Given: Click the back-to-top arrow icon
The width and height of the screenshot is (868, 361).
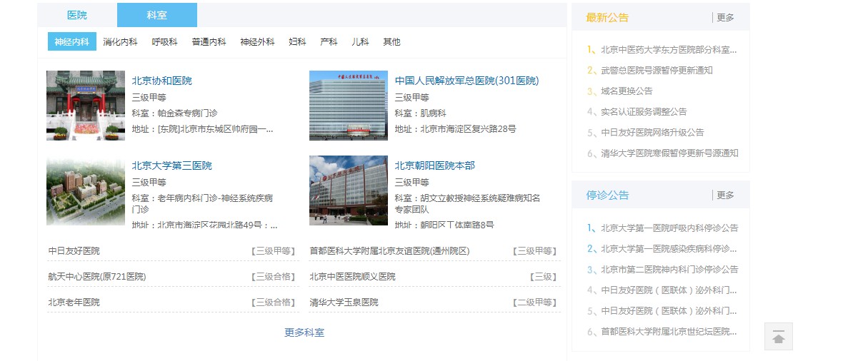Looking at the screenshot, I should pyautogui.click(x=779, y=337).
